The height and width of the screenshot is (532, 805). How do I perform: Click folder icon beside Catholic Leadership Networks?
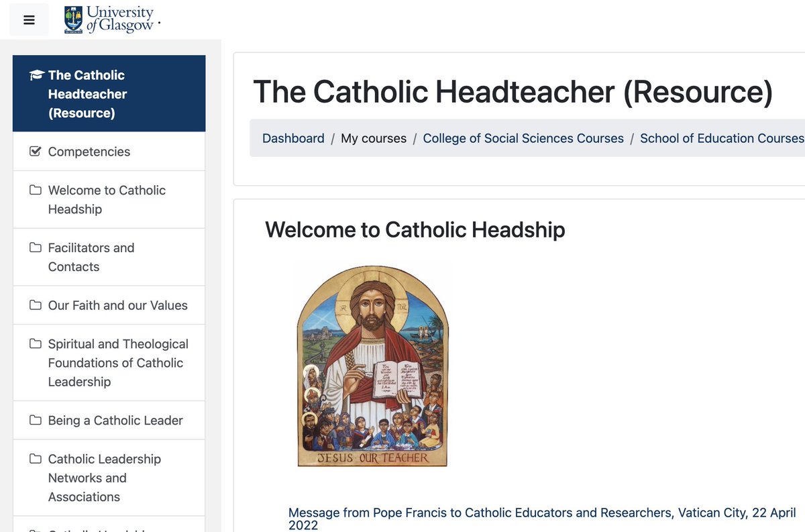pos(36,460)
